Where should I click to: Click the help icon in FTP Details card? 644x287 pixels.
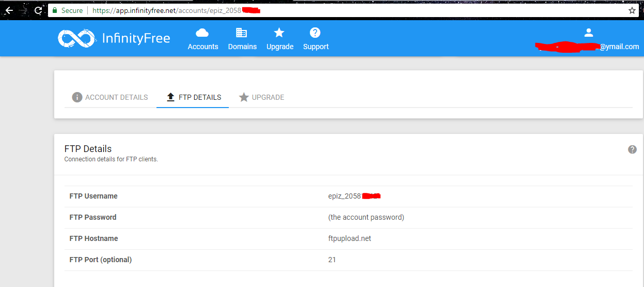(x=632, y=149)
